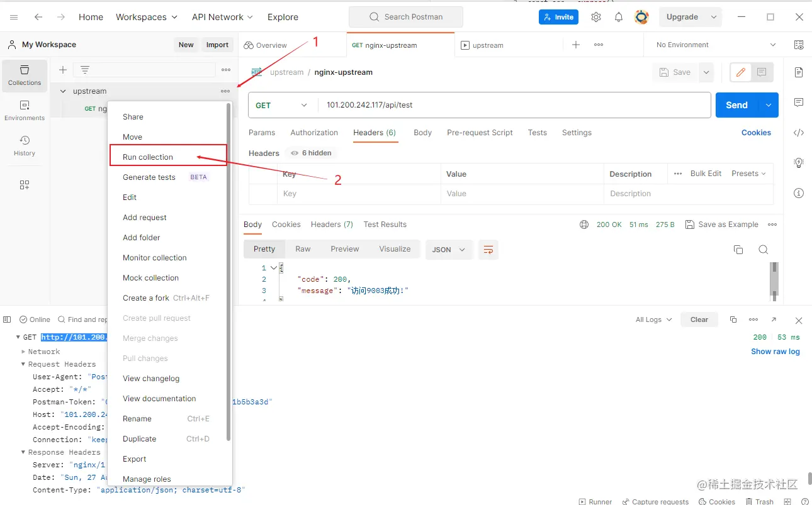The width and height of the screenshot is (812, 505).
Task: Click the Import button
Action: point(217,45)
